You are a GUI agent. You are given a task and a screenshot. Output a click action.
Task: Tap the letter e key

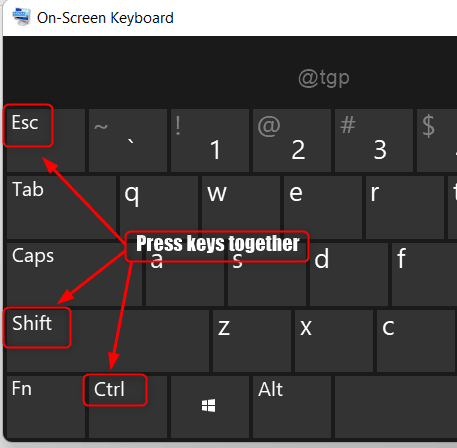point(323,207)
